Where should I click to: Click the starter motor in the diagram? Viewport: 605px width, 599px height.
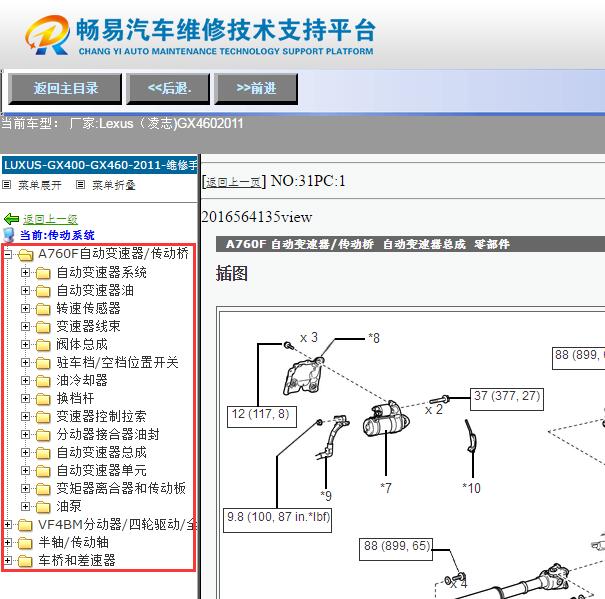pos(386,420)
